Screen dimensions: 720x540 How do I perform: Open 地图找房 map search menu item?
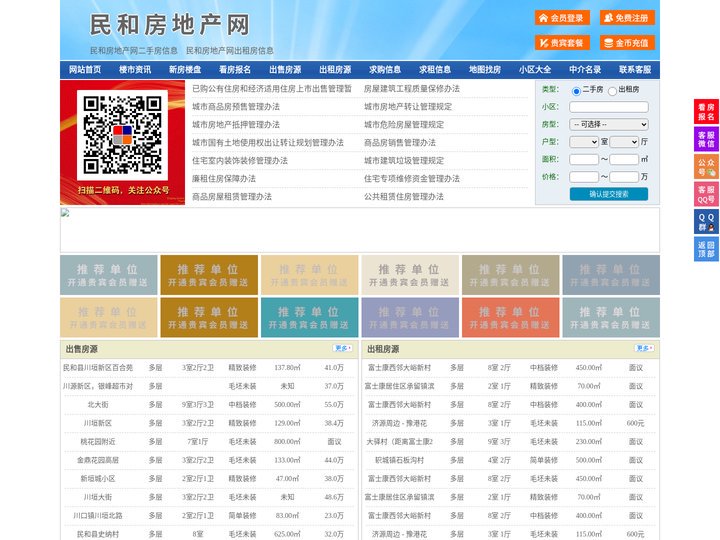click(485, 70)
